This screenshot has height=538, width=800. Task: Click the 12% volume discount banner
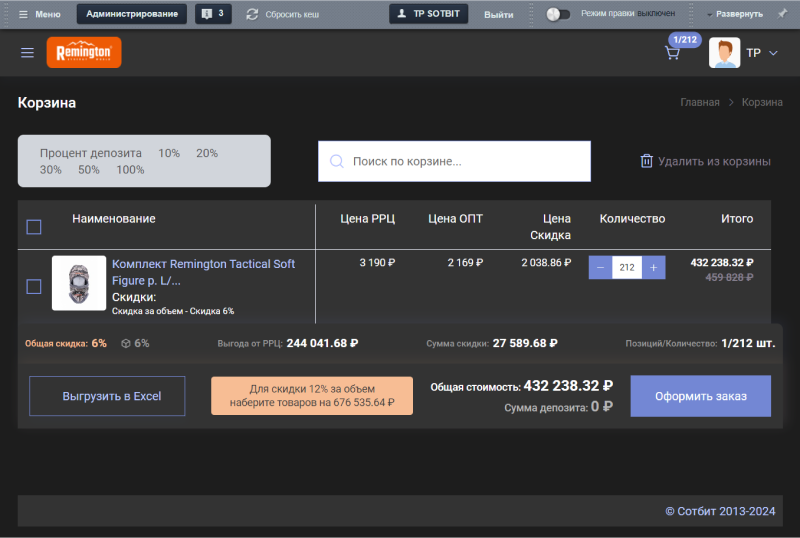312,396
